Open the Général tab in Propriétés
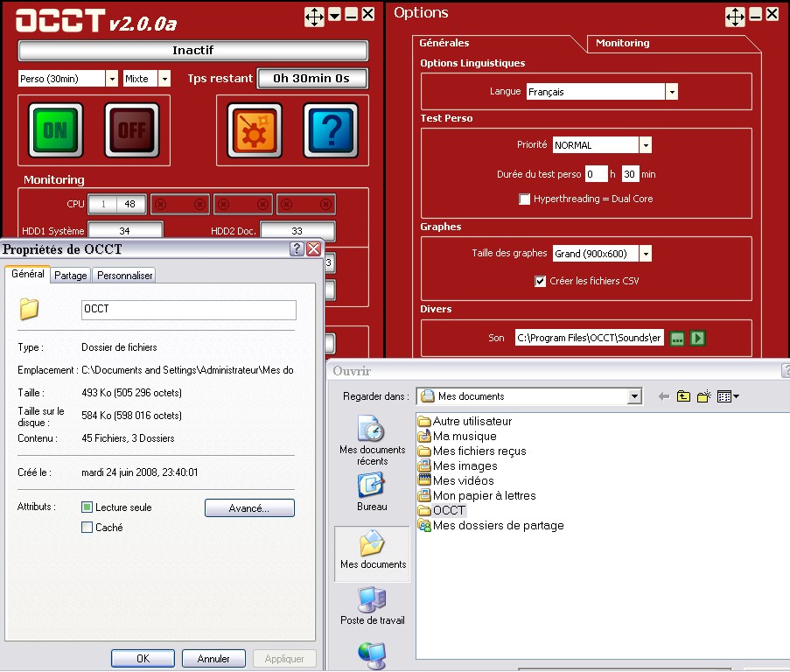 tap(28, 274)
